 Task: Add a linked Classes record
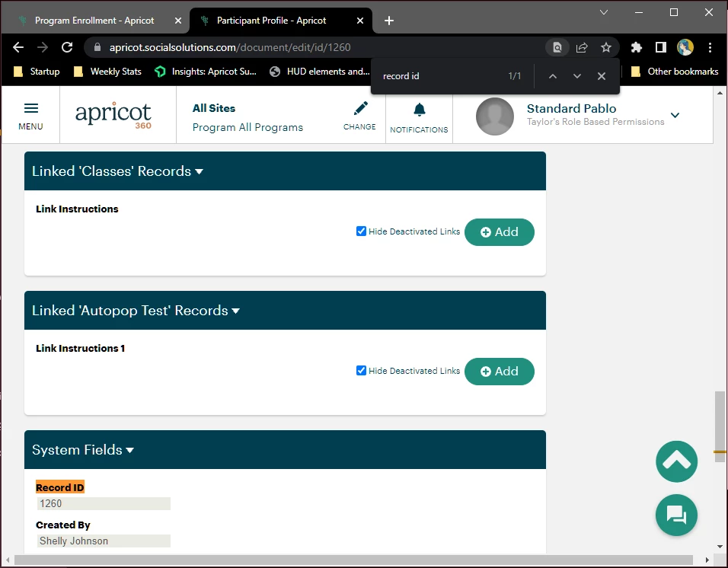pos(499,232)
